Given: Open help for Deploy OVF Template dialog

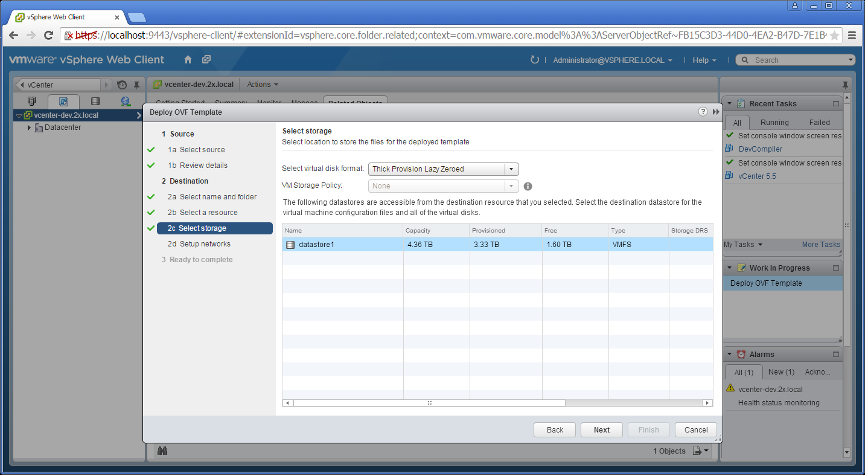Looking at the screenshot, I should click(703, 112).
